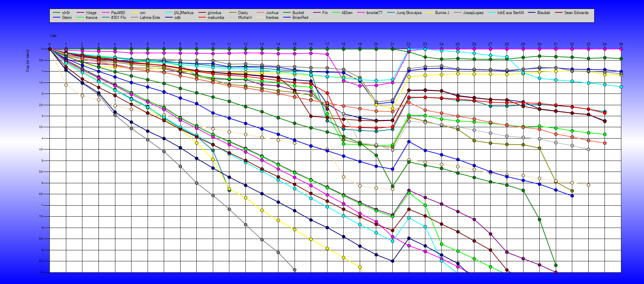The height and width of the screenshot is (284, 644).
Task: Click gap axis value 4,5
Action: click(x=41, y=150)
